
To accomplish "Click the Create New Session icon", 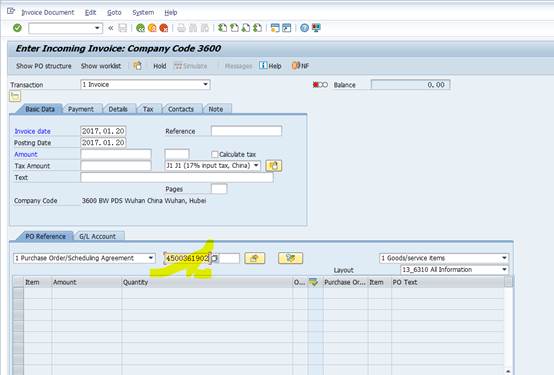I will 275,28.
